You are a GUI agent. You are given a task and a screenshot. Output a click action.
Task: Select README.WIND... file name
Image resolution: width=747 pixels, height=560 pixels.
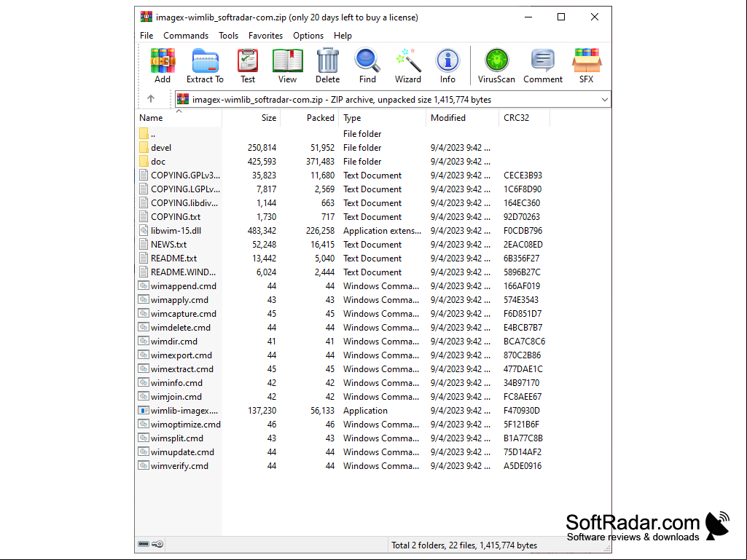point(184,272)
